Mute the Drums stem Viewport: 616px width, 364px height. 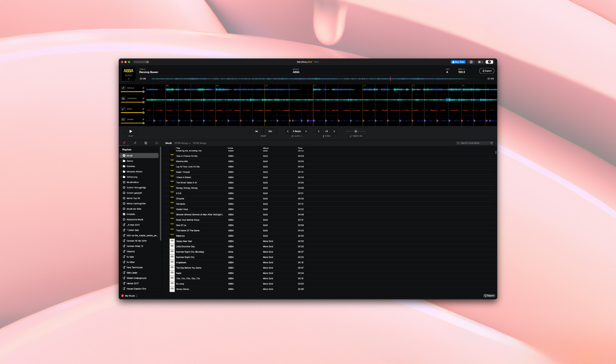[x=143, y=119]
